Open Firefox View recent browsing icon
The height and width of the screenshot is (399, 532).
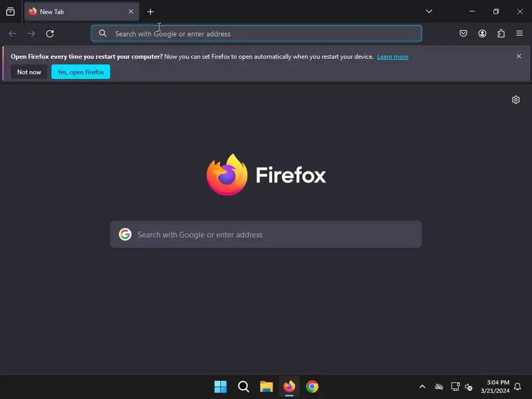click(10, 11)
